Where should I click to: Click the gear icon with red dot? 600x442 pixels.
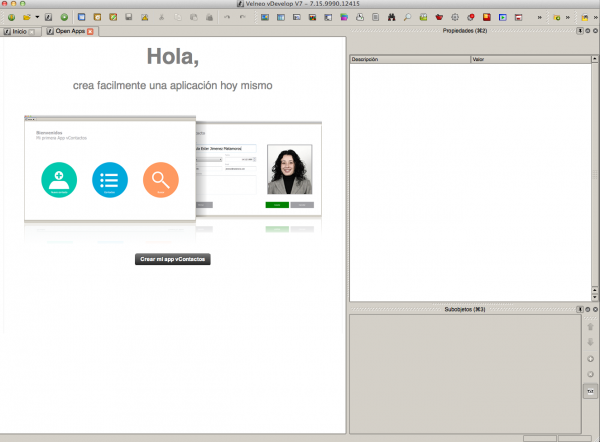pyautogui.click(x=471, y=17)
